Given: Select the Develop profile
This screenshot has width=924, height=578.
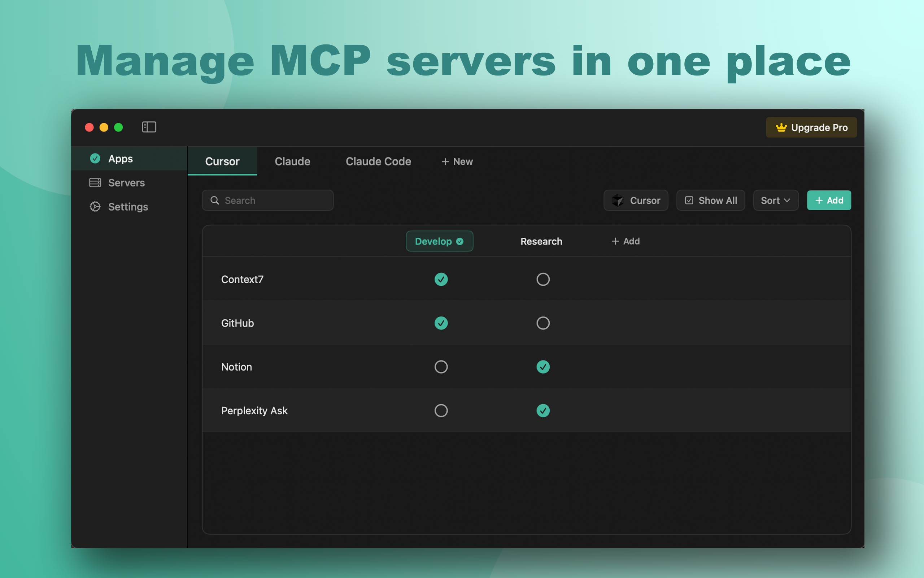Looking at the screenshot, I should coord(440,241).
